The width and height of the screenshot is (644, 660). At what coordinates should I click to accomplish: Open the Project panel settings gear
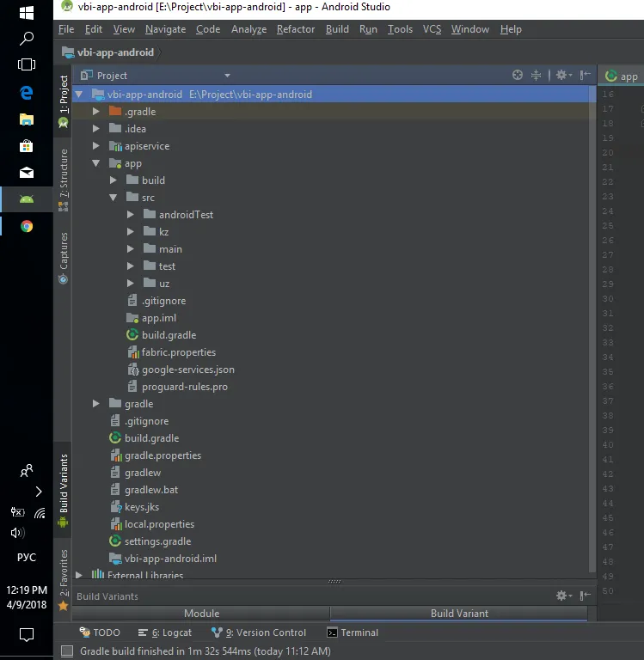coord(563,76)
